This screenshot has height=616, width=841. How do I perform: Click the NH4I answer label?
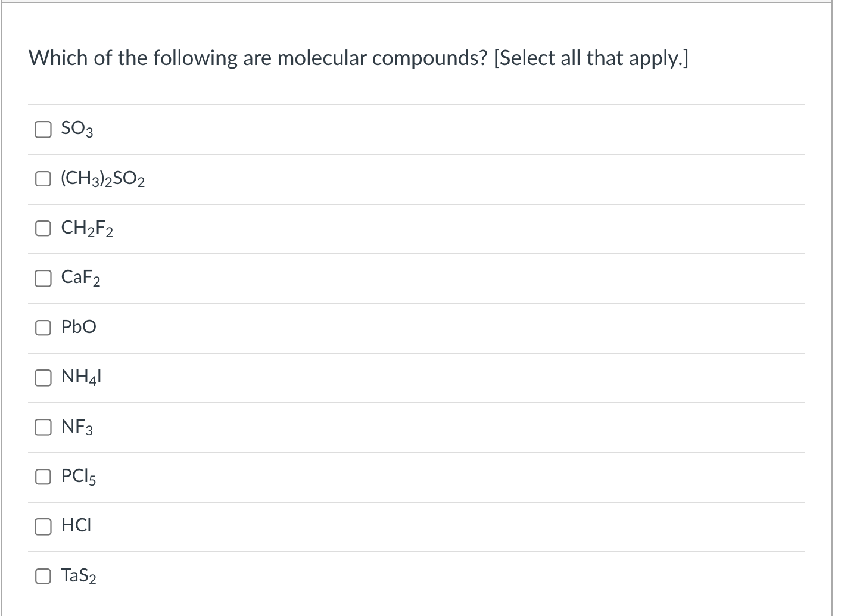click(80, 376)
